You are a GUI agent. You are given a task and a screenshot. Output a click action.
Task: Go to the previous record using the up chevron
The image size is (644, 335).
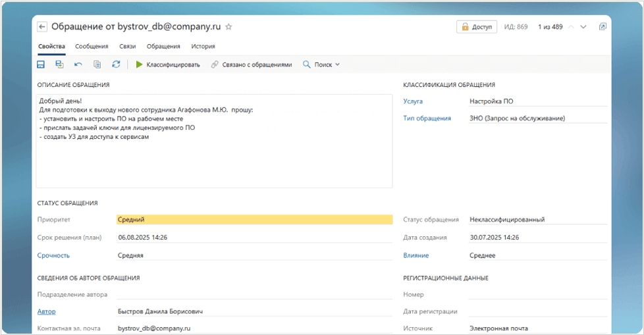(571, 27)
